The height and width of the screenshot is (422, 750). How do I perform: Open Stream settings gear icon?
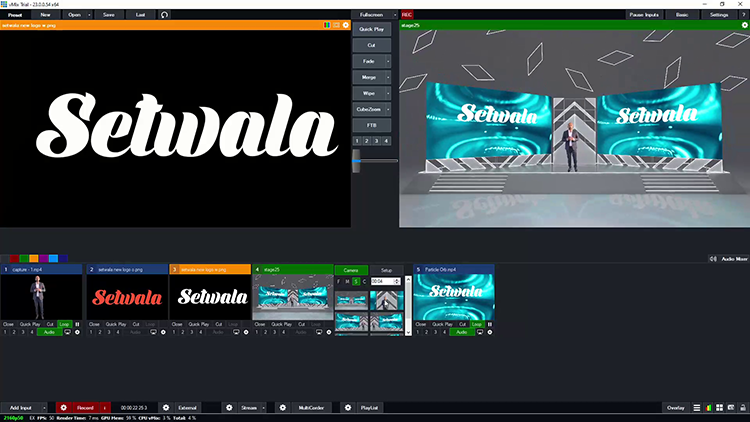(x=228, y=408)
